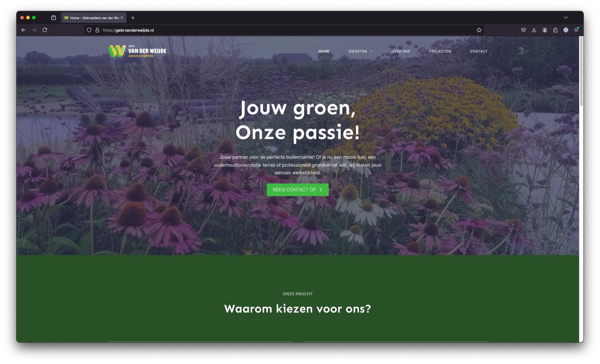This screenshot has height=364, width=600.
Task: Open the downloads panel
Action: pyautogui.click(x=534, y=30)
